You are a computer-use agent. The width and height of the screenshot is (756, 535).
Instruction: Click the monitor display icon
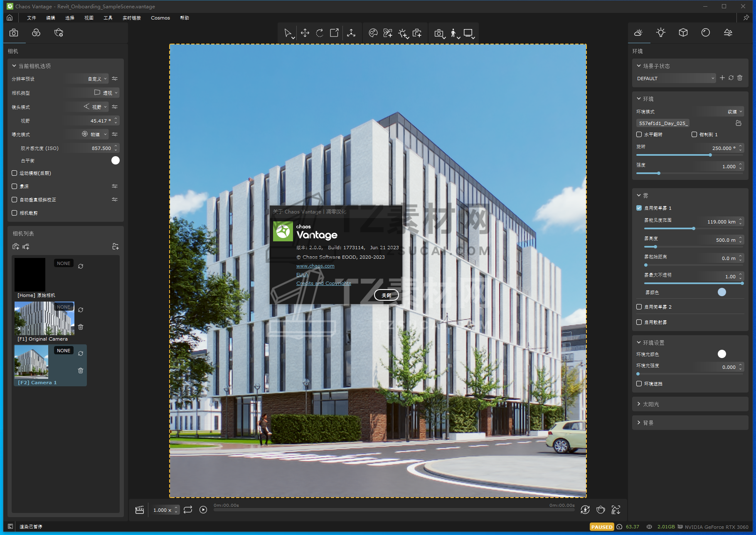pos(468,33)
